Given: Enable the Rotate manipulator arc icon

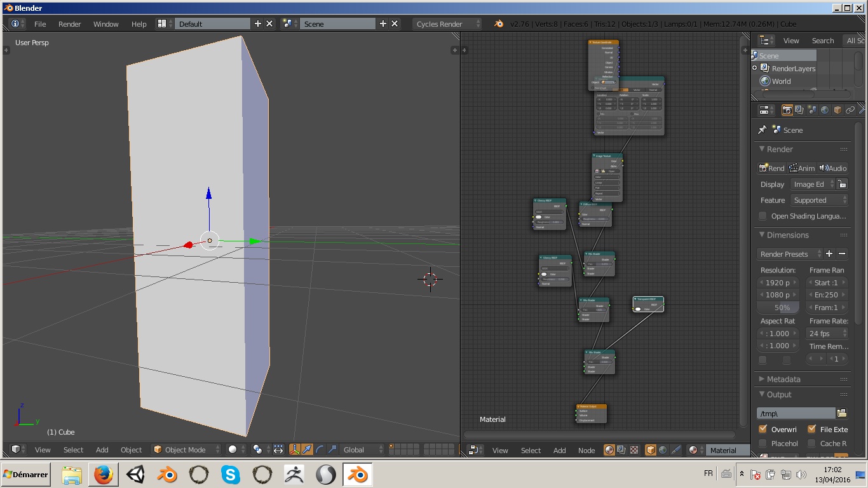Looking at the screenshot, I should pyautogui.click(x=320, y=449).
